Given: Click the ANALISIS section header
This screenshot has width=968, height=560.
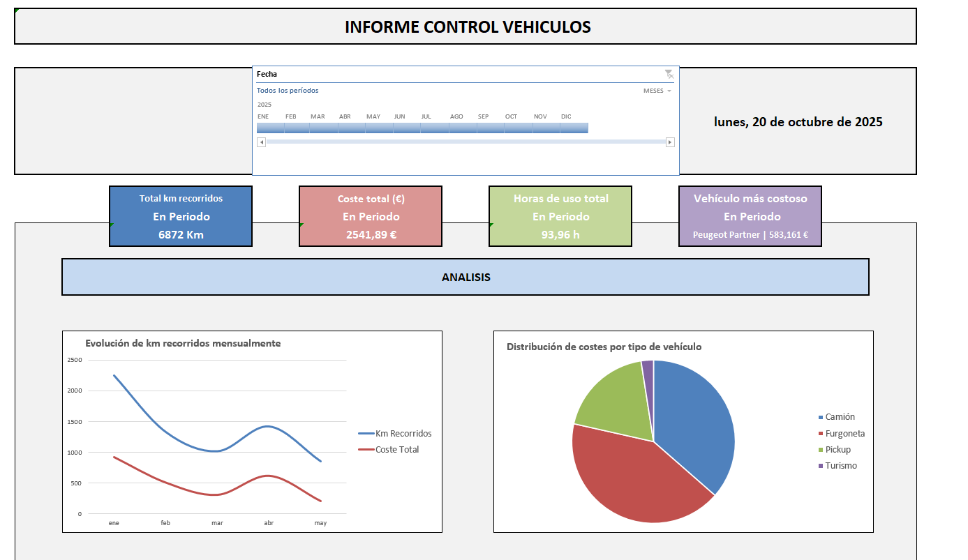Looking at the screenshot, I should coord(466,277).
